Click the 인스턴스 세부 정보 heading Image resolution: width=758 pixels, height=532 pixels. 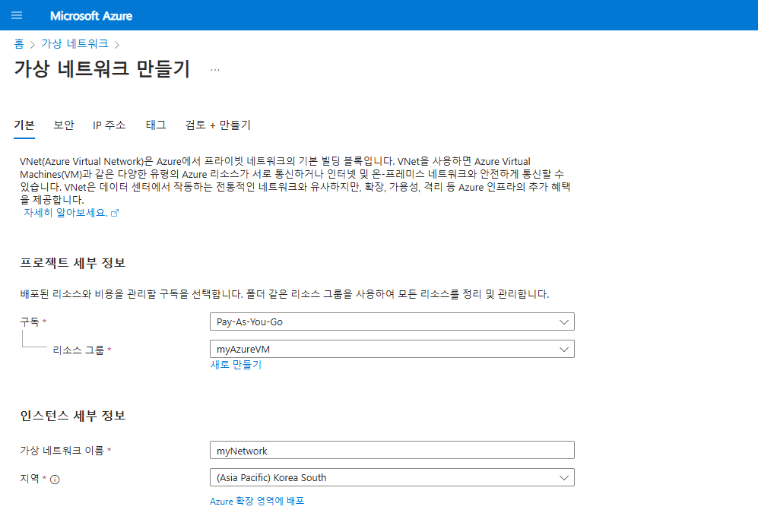72,416
